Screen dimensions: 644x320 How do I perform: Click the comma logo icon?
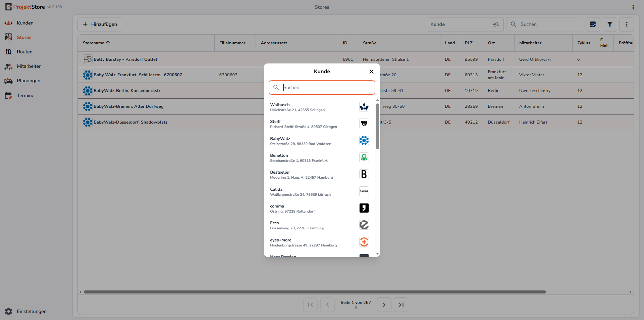pyautogui.click(x=364, y=208)
